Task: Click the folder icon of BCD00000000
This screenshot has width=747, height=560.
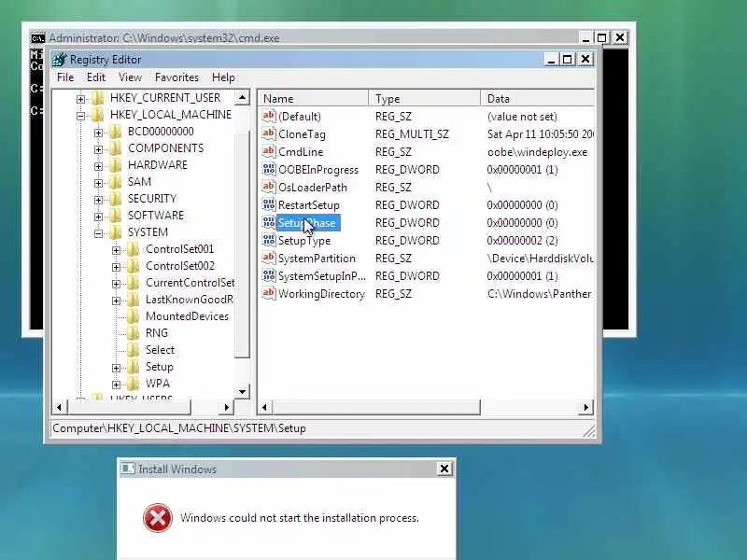Action: click(x=115, y=132)
